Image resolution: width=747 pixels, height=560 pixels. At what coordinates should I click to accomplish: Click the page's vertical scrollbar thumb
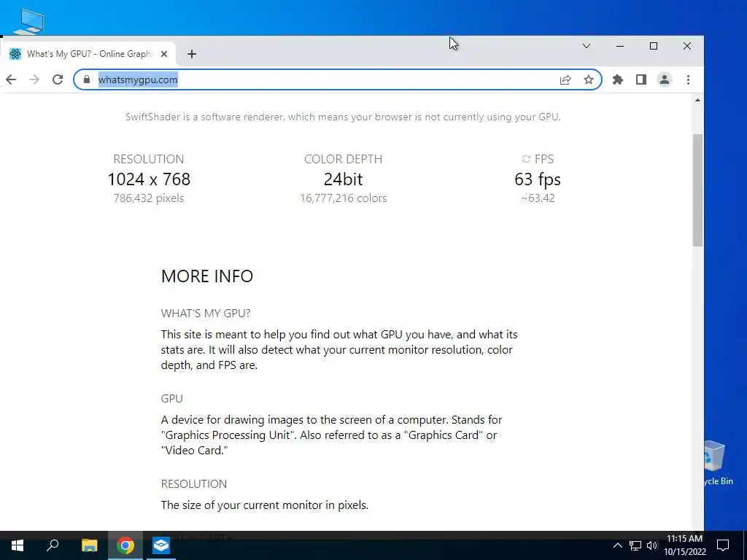tap(697, 190)
